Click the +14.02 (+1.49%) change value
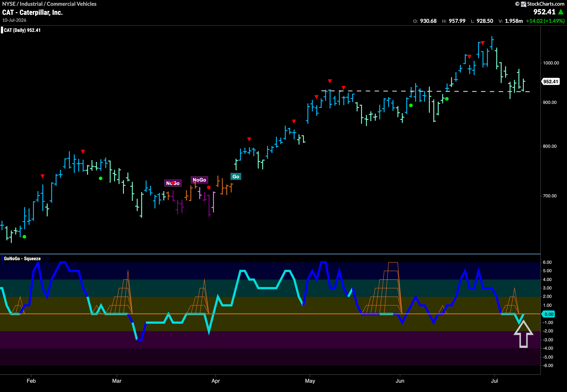567x392 pixels. 545,21
